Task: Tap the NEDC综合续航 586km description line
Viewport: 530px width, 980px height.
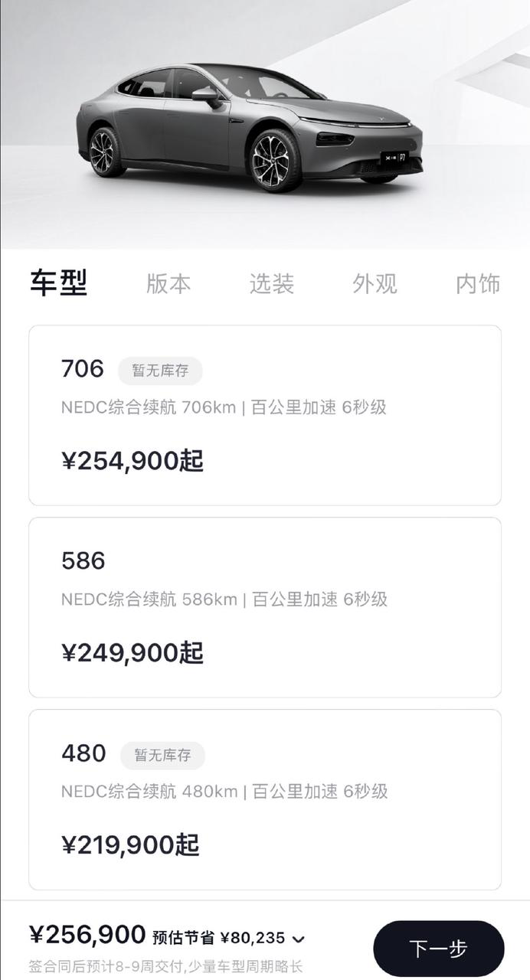Action: 224,599
